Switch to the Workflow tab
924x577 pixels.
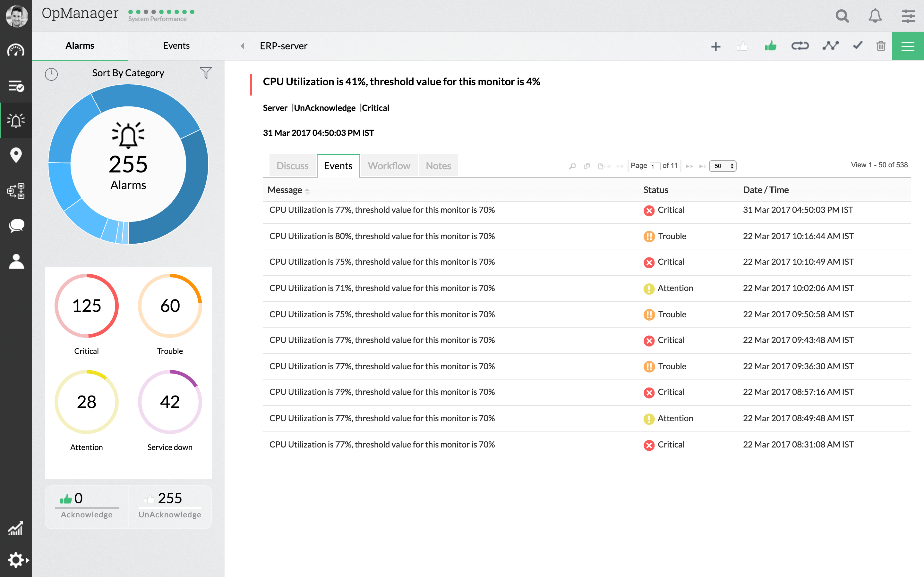[x=389, y=166]
